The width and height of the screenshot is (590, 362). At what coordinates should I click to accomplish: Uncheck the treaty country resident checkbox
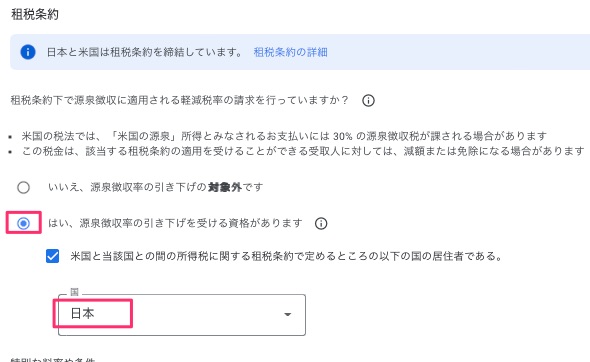53,256
